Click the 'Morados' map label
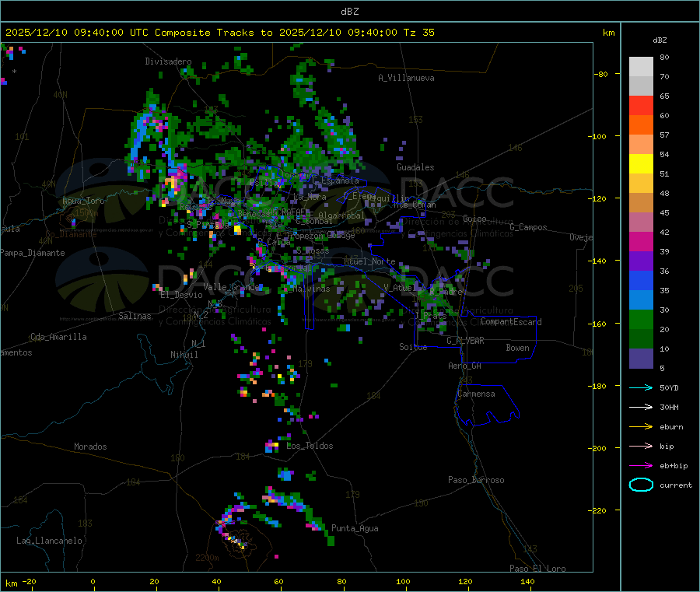The height and width of the screenshot is (592, 700). click(x=91, y=447)
